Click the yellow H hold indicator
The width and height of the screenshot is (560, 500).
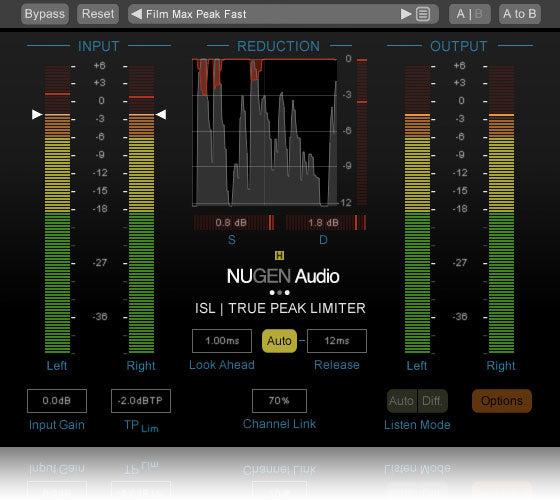click(x=279, y=255)
